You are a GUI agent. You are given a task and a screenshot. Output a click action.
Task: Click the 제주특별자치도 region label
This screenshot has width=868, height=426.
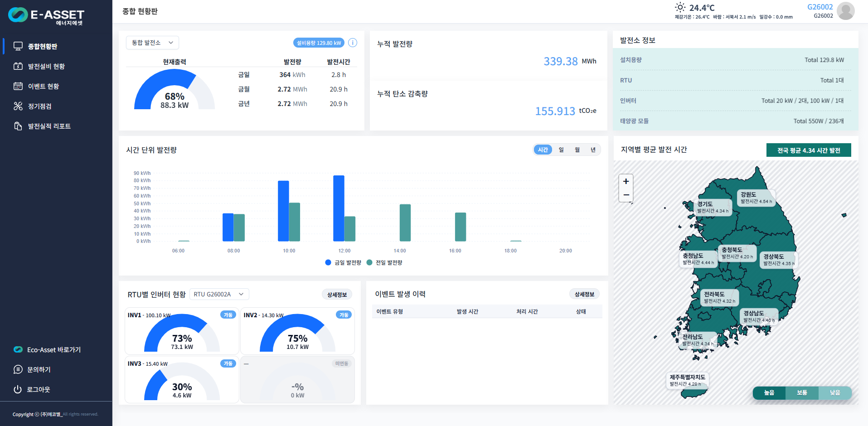[688, 380]
